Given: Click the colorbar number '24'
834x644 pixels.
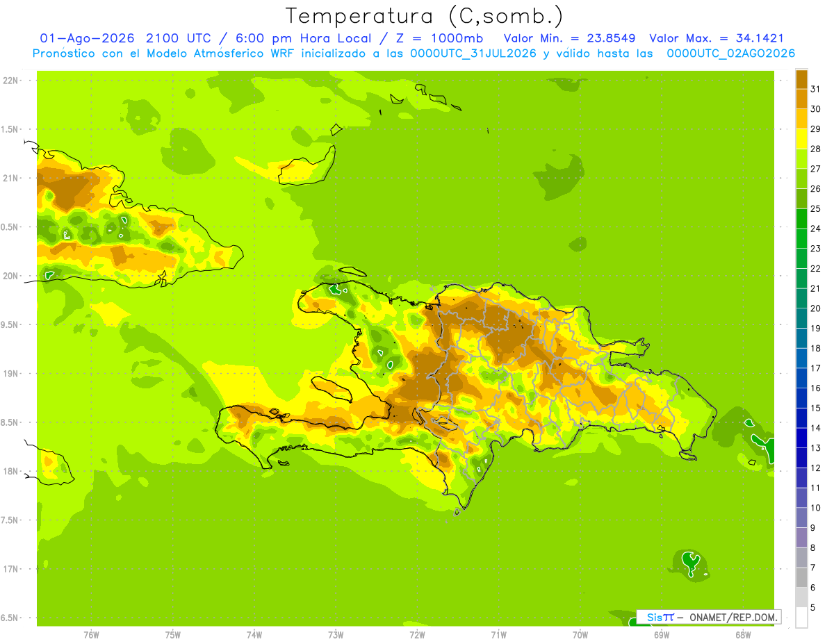Looking at the screenshot, I should pos(816,229).
